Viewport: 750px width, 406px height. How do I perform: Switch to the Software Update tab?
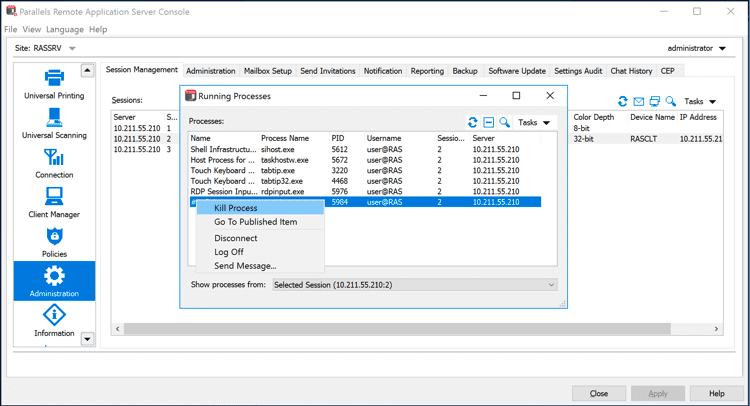coord(517,71)
